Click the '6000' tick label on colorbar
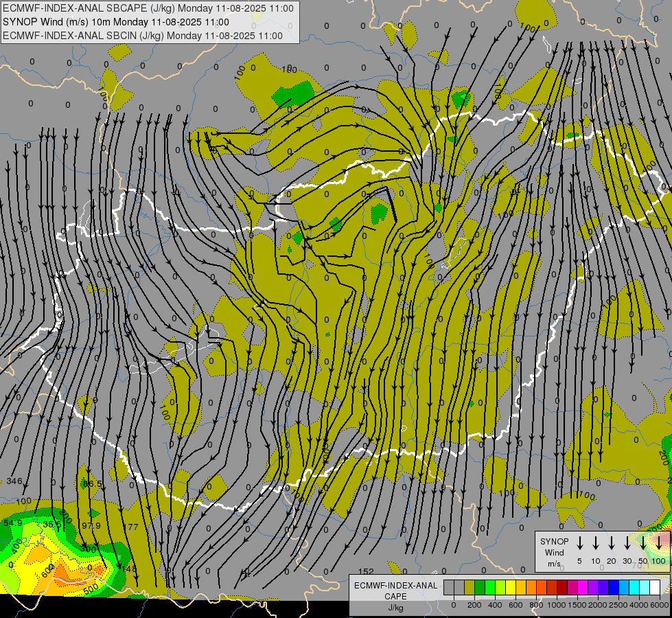The height and width of the screenshot is (618, 672). coord(659,605)
